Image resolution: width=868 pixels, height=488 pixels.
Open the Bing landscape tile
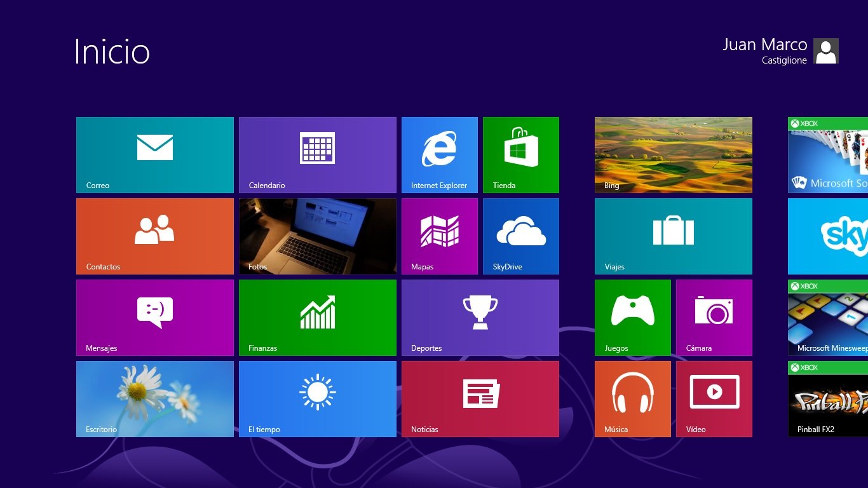[x=674, y=155]
